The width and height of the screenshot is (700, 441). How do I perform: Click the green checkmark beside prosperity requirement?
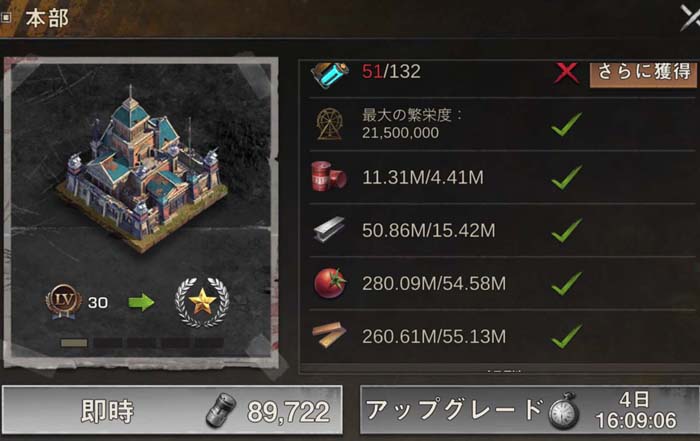click(x=567, y=124)
